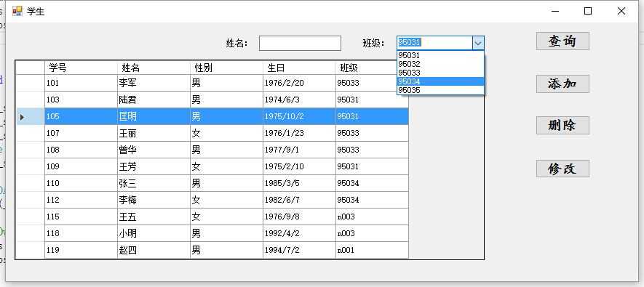The width and height of the screenshot is (644, 287).
Task: Click the 查询 button
Action: point(562,41)
